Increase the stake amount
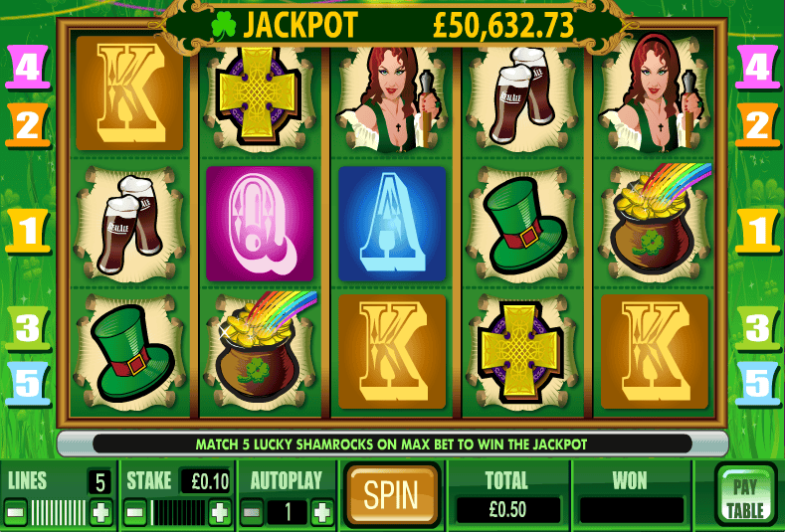 pyautogui.click(x=219, y=512)
